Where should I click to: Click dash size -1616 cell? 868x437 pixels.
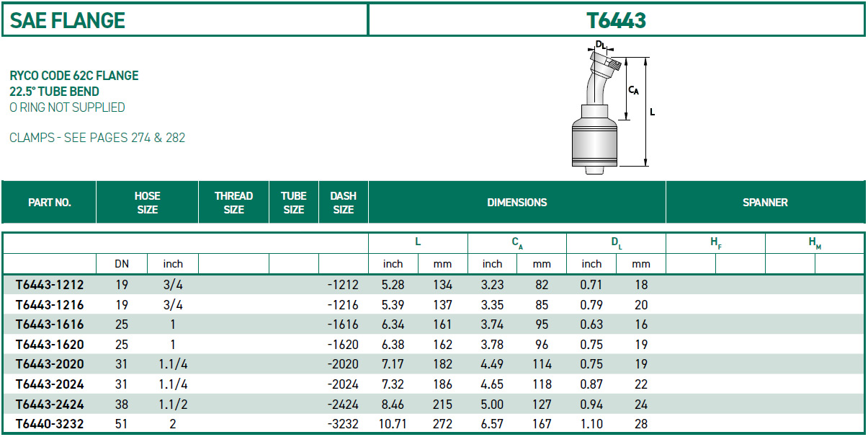342,325
